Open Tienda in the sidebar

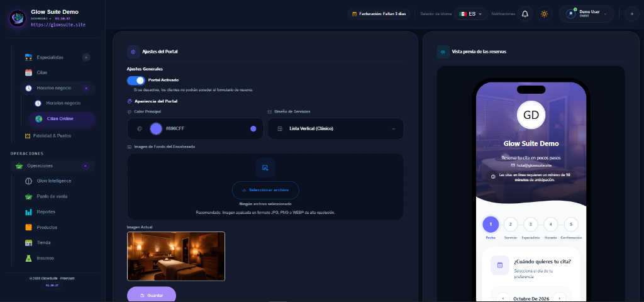click(x=43, y=243)
